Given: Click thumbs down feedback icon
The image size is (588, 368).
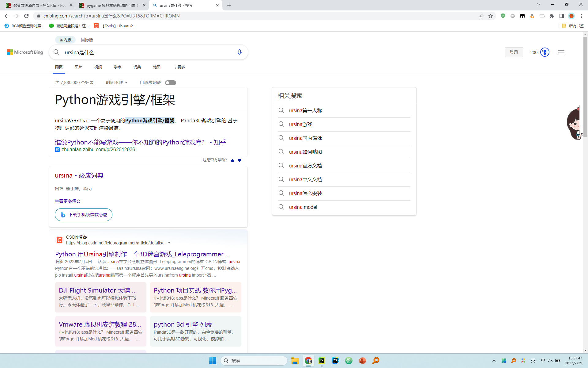Looking at the screenshot, I should point(240,160).
